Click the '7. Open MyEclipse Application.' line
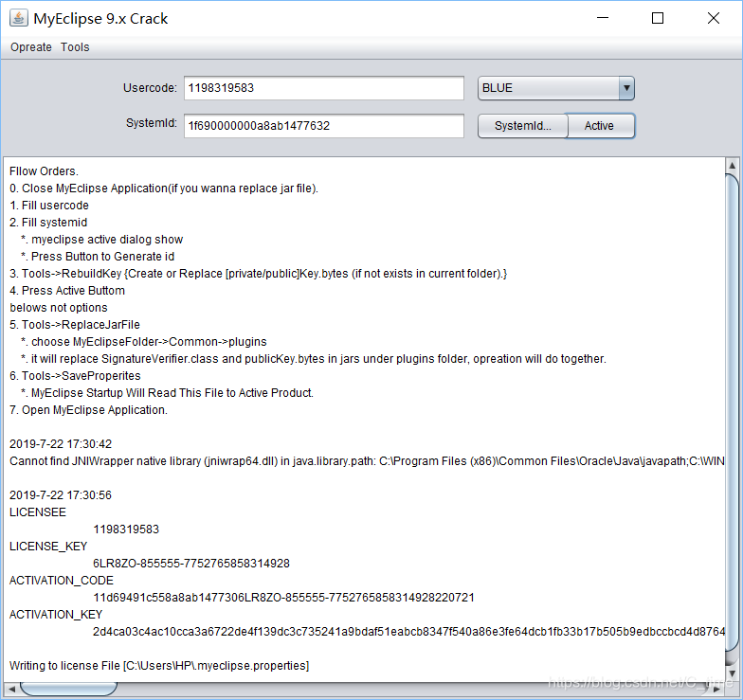Viewport: 743px width, 700px height. pyautogui.click(x=89, y=409)
